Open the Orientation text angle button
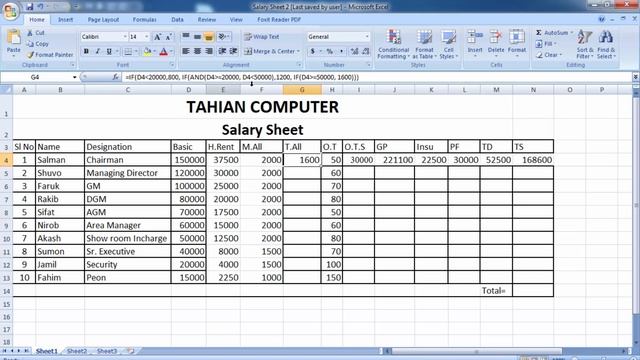Screen dimensions: 640x360 [x=223, y=37]
